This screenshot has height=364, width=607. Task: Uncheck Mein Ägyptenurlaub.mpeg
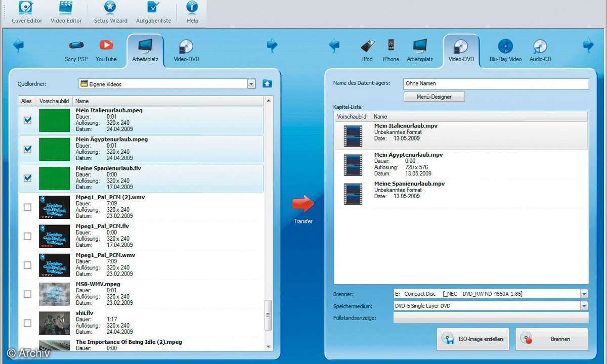[x=27, y=149]
